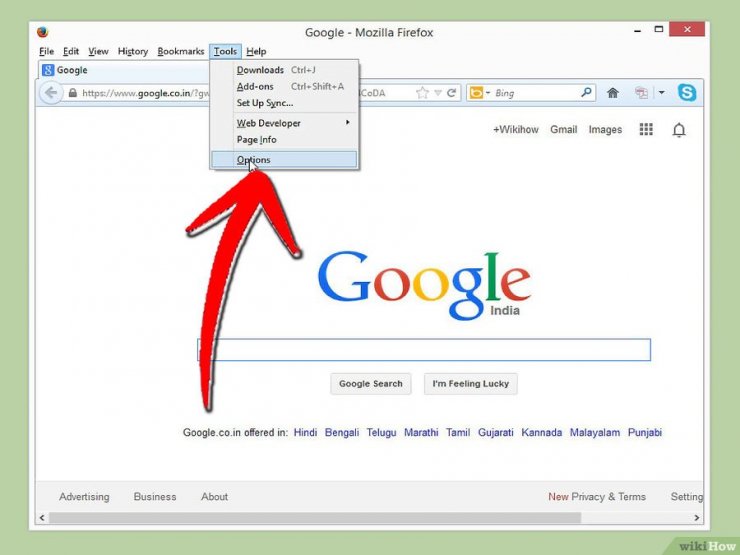The image size is (740, 555).
Task: Go back with the back arrow button
Action: click(x=51, y=92)
